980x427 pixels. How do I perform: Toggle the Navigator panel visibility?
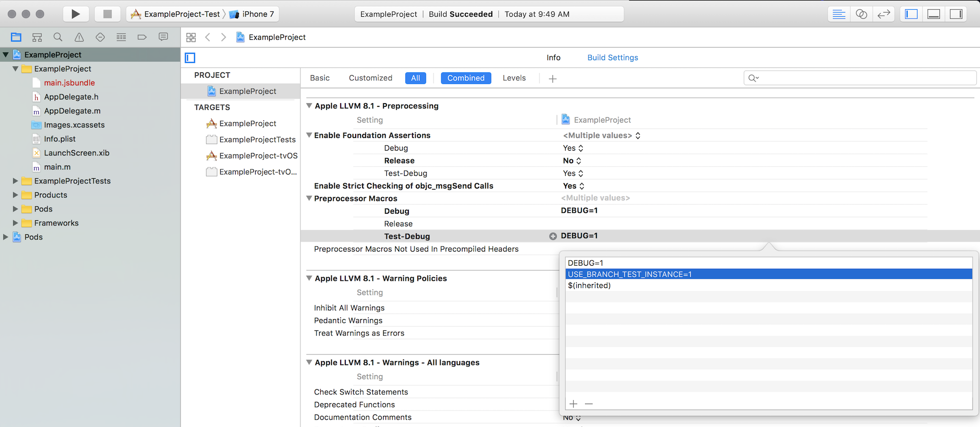(x=911, y=14)
